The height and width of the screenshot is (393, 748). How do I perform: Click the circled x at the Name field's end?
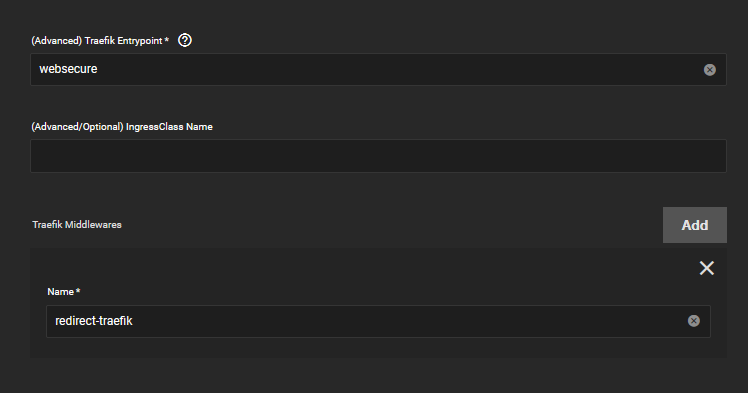(x=694, y=321)
